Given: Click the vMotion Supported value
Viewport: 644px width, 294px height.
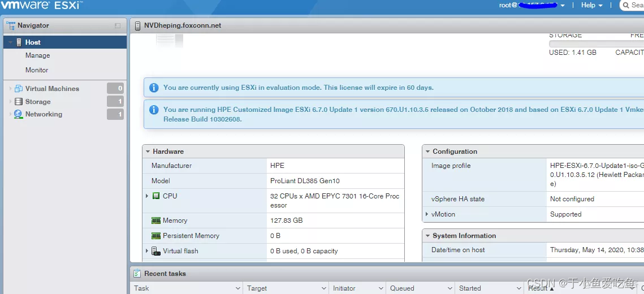Looking at the screenshot, I should coord(565,214).
